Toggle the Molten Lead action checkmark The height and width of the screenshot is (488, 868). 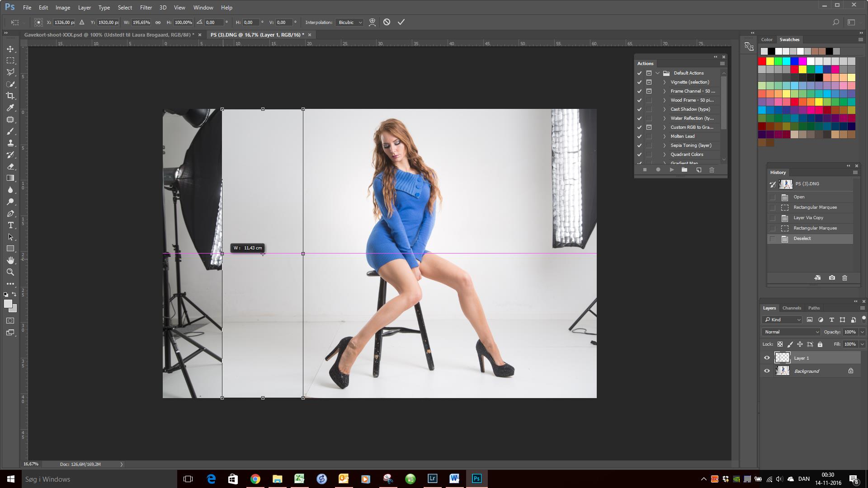pyautogui.click(x=639, y=136)
